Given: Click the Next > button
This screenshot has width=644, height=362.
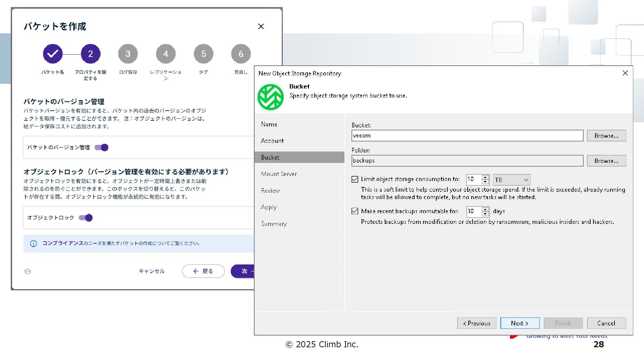Looking at the screenshot, I should (x=520, y=323).
